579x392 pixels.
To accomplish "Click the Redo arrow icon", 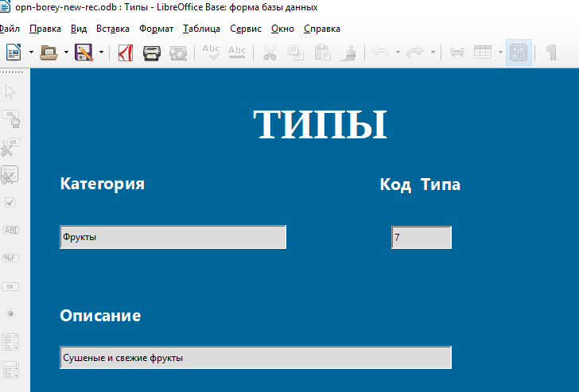I will (x=415, y=52).
